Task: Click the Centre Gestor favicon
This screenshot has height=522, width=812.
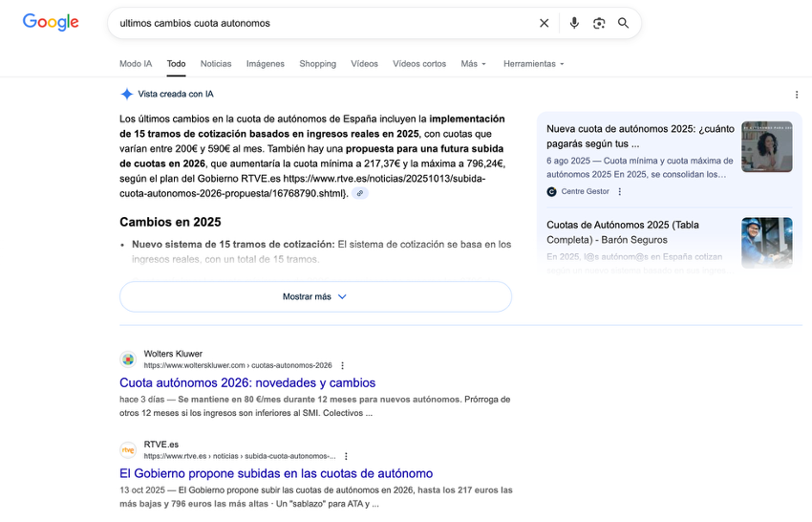Action: [x=551, y=192]
